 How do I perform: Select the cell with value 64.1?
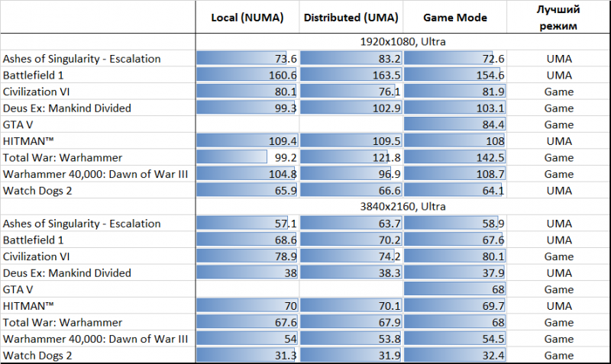coord(454,190)
